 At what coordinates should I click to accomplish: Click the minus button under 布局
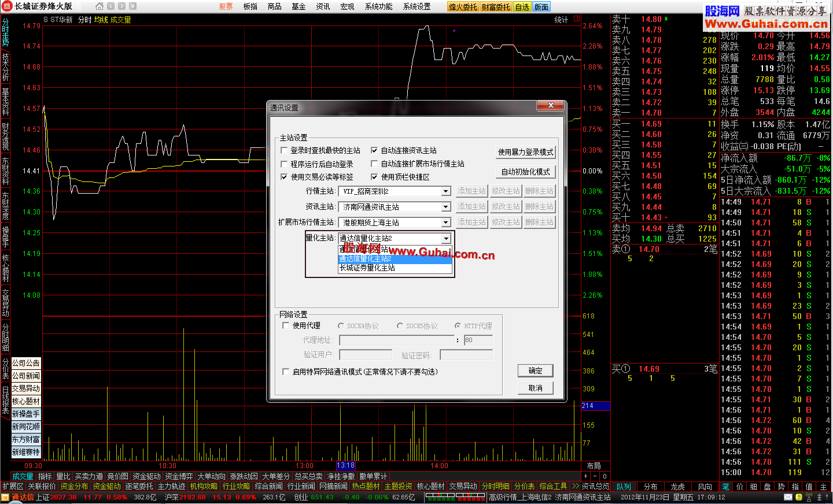point(595,477)
